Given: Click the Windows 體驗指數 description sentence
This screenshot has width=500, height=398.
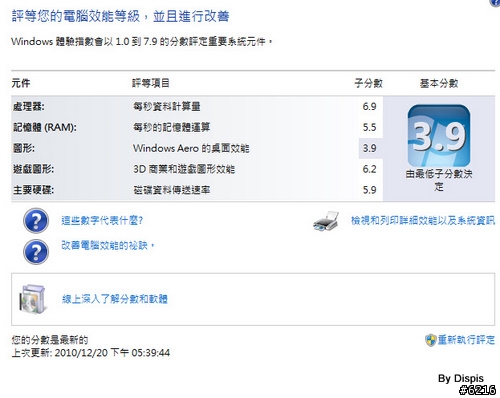Looking at the screenshot, I should 142,42.
